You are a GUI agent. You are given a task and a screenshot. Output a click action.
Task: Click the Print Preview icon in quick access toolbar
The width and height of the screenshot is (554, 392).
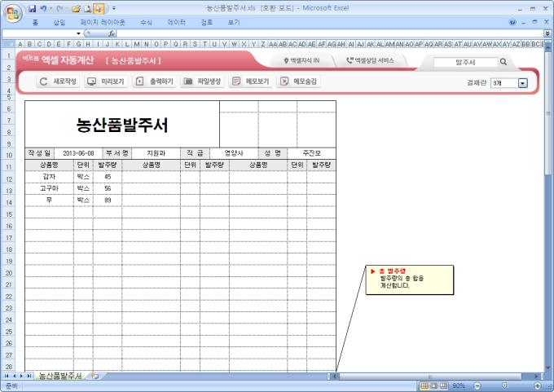(x=88, y=8)
